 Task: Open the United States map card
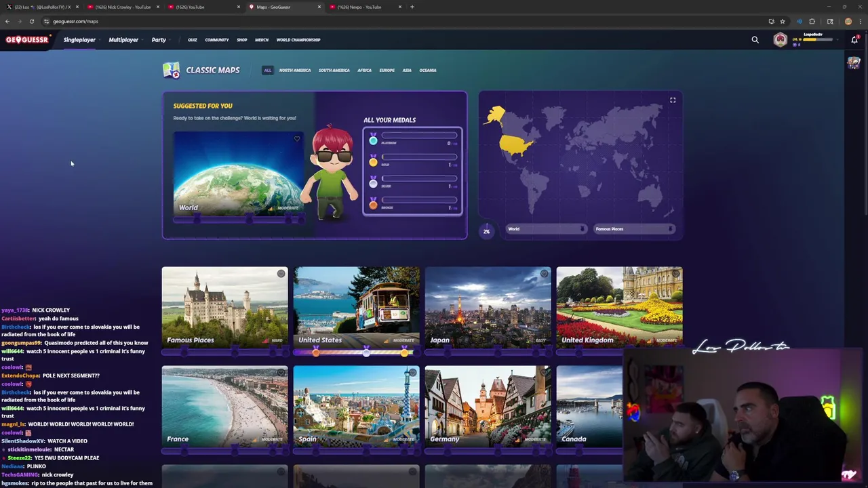(357, 307)
